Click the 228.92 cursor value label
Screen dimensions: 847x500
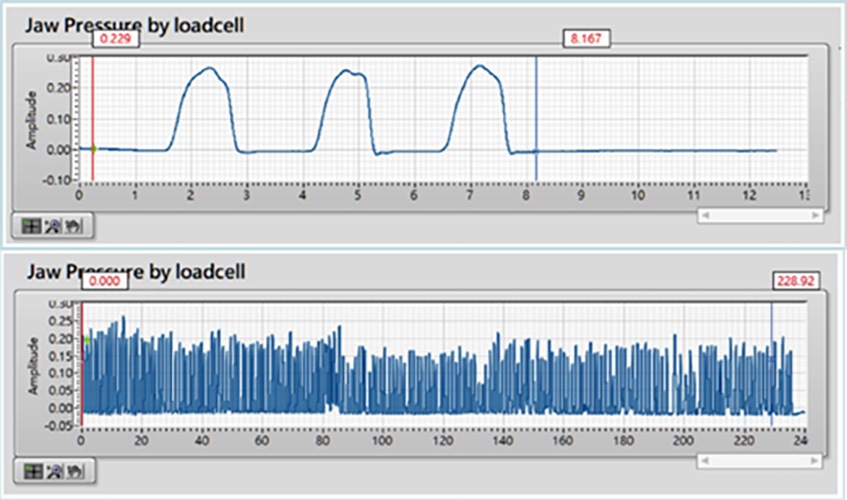click(x=797, y=283)
